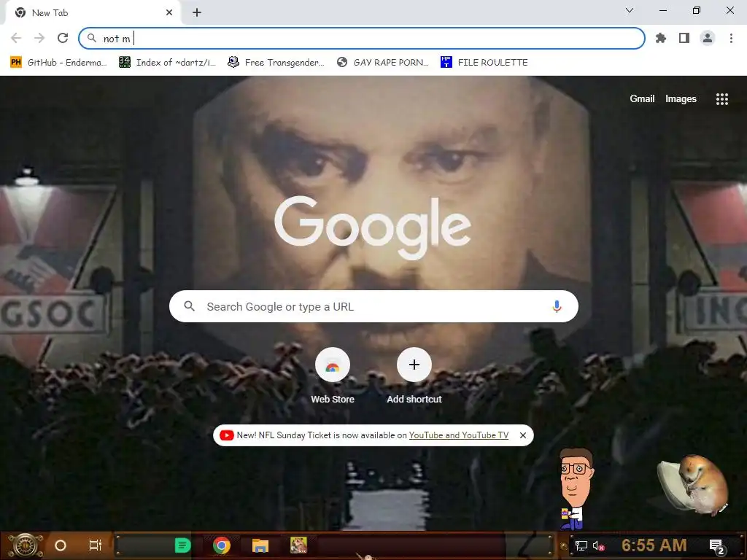Open a new browser tab with plus
Screen dimensions: 747x560
pos(197,12)
